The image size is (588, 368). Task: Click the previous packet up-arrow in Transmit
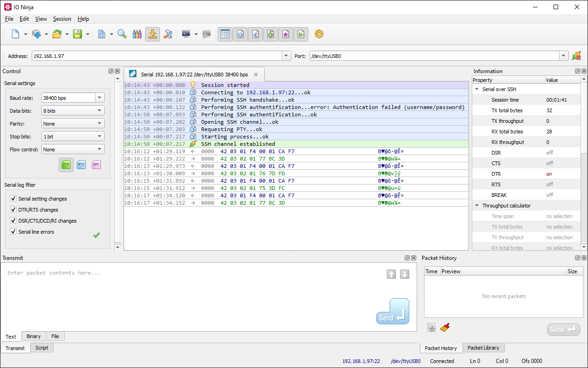391,274
